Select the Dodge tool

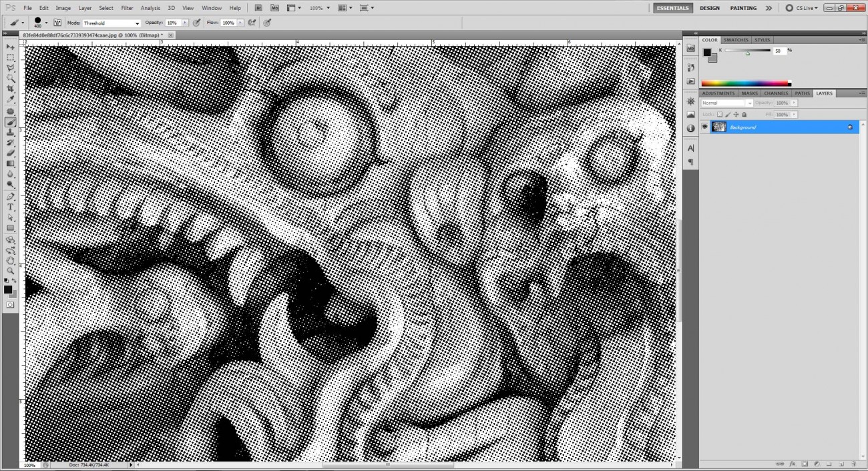11,184
